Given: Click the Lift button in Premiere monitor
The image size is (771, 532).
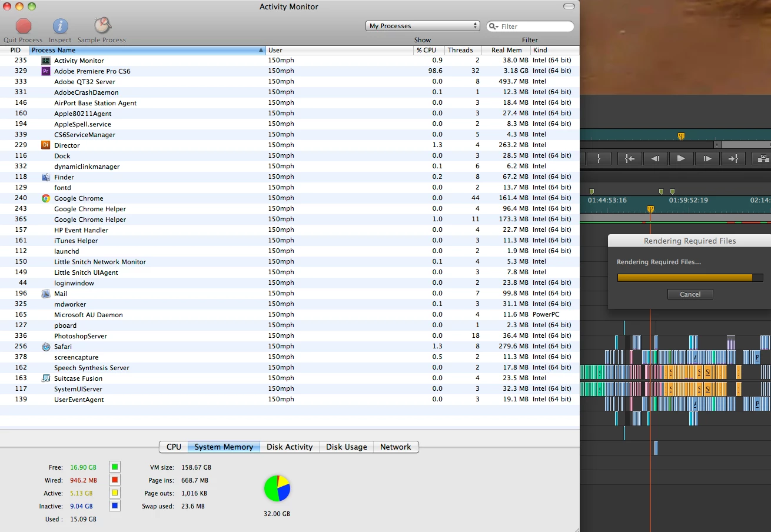Looking at the screenshot, I should coord(762,158).
